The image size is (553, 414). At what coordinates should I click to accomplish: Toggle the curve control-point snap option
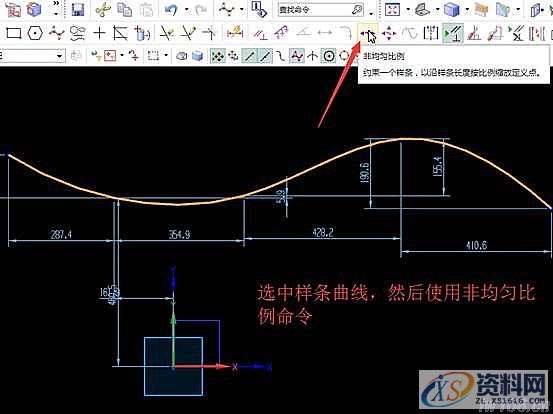[281, 56]
